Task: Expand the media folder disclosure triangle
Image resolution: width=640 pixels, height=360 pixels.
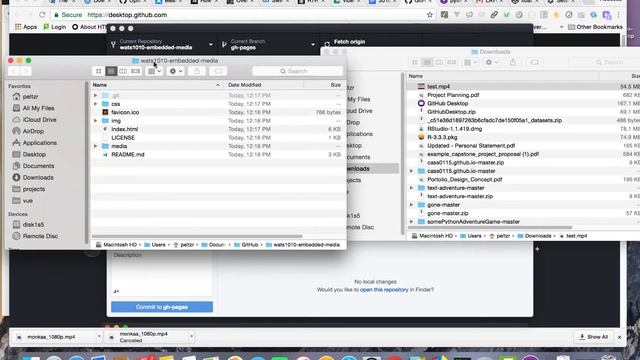Action: [96, 146]
